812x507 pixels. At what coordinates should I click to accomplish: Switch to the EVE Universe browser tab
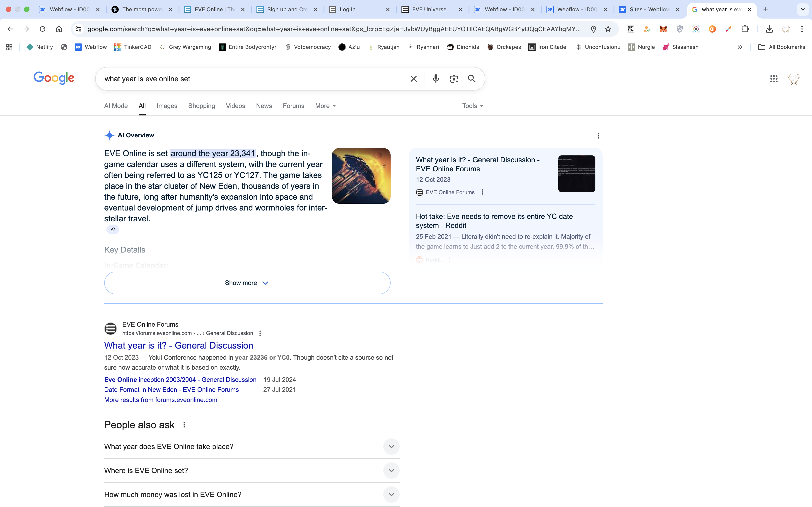click(x=429, y=9)
